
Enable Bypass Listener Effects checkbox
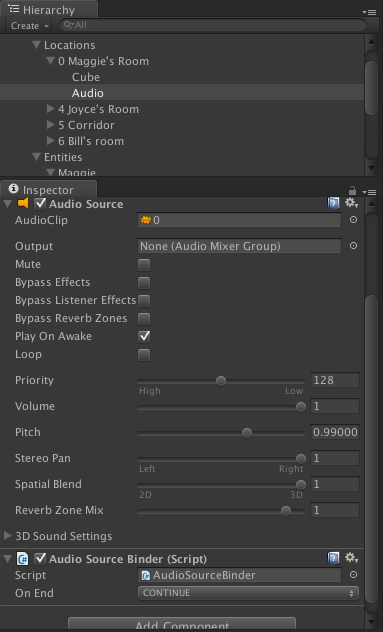[x=144, y=301]
